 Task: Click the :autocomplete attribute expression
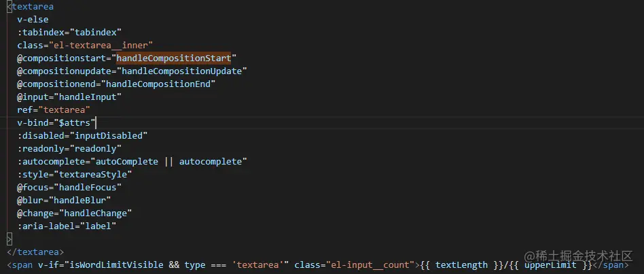[132, 161]
